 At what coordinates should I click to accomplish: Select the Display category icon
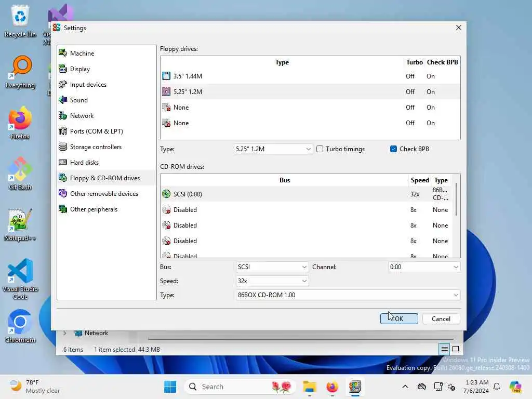pos(63,69)
